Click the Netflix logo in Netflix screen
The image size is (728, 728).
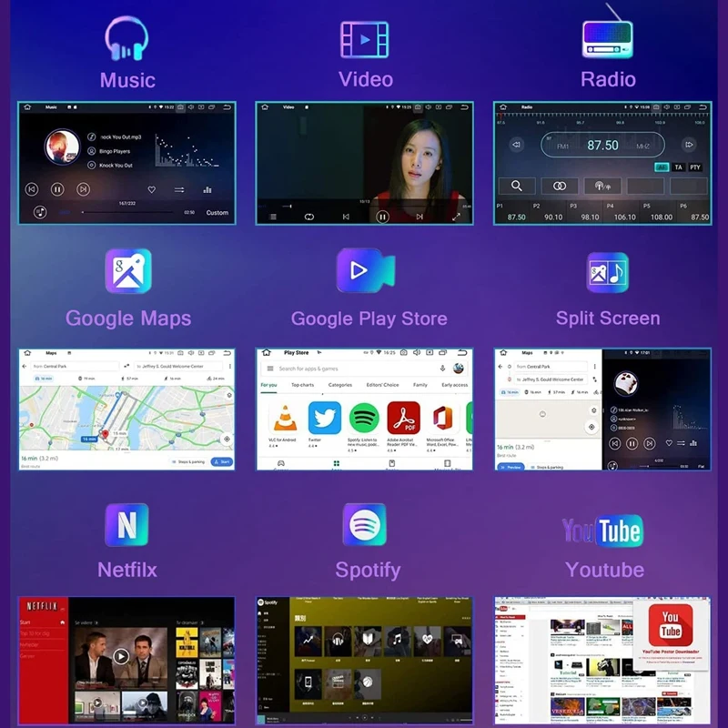[x=42, y=606]
